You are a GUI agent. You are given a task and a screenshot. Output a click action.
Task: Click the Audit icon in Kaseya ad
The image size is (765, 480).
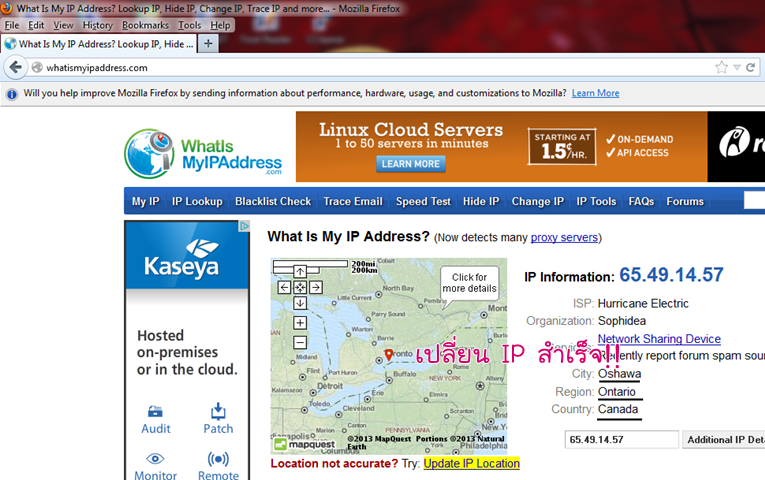click(x=155, y=412)
